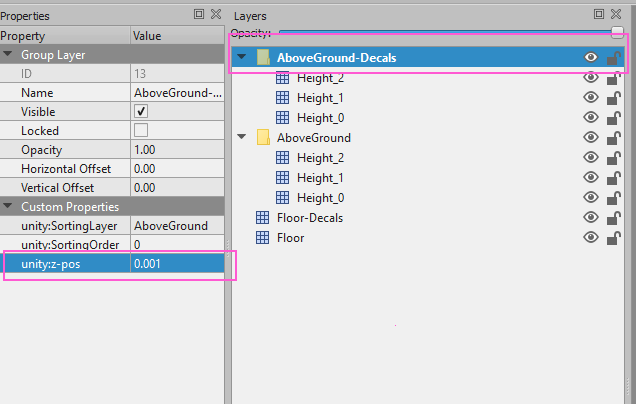Check the Locked property checkbox
The image size is (636, 404).
[x=141, y=130]
